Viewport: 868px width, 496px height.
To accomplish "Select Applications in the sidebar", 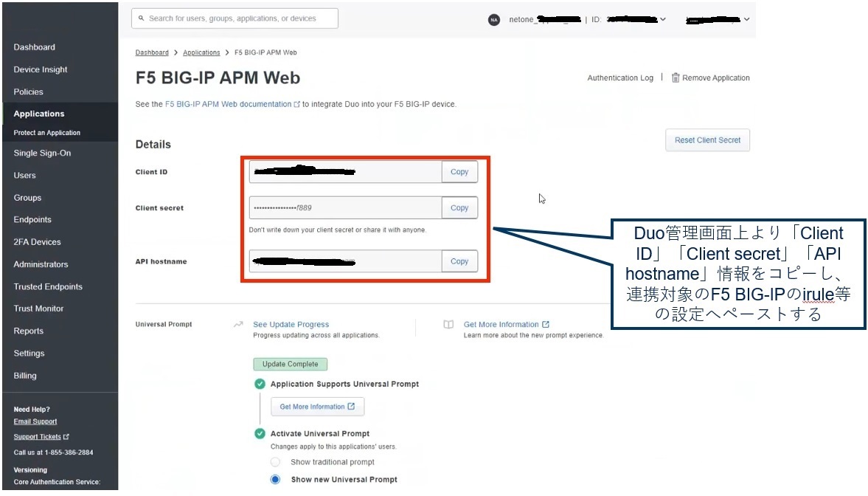I will [x=39, y=114].
